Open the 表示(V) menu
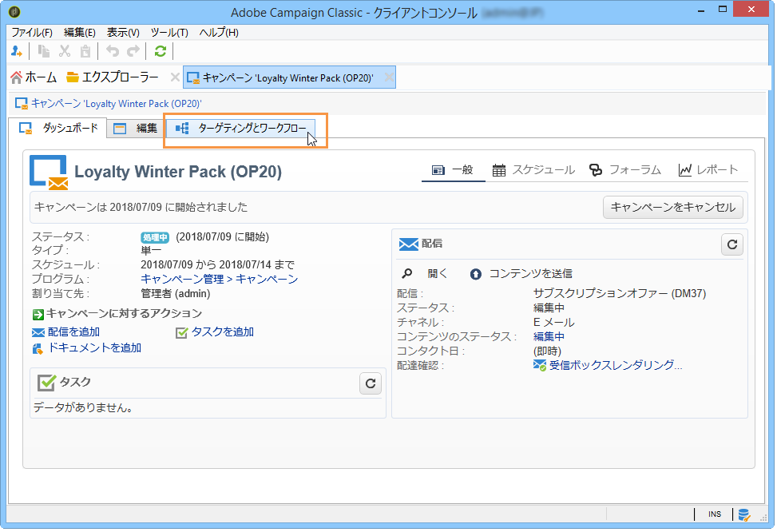The width and height of the screenshot is (777, 532). 124,32
